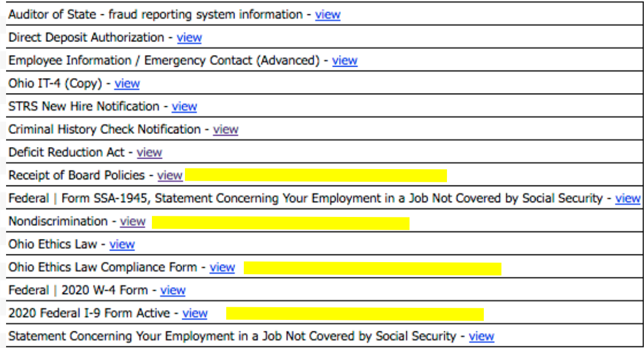
Task: Click yellow highlight beside Receipt of Board Policies
Action: [x=315, y=176]
